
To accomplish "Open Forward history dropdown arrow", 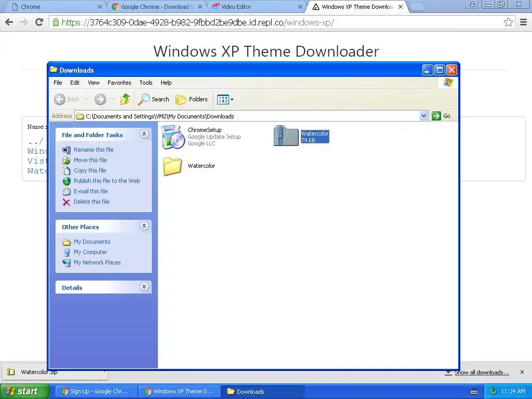I will pos(112,99).
